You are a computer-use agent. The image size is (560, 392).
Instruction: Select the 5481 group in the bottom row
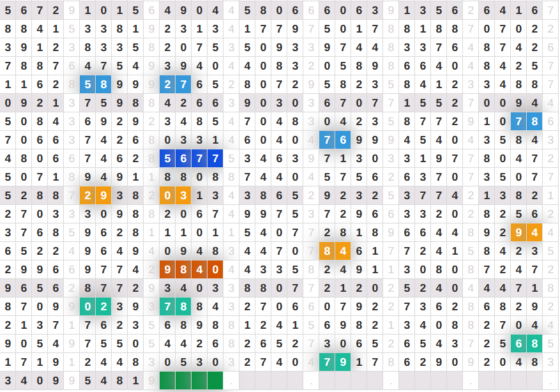point(111,381)
